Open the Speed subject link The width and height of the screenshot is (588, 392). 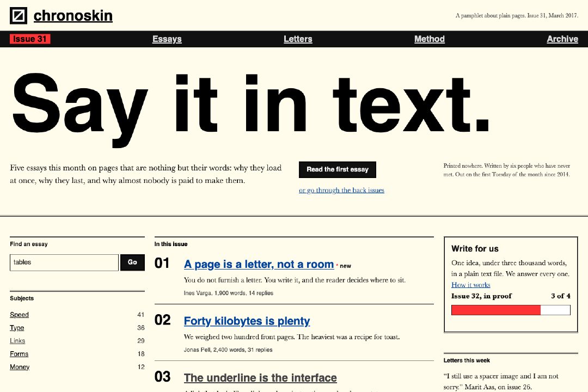[19, 315]
